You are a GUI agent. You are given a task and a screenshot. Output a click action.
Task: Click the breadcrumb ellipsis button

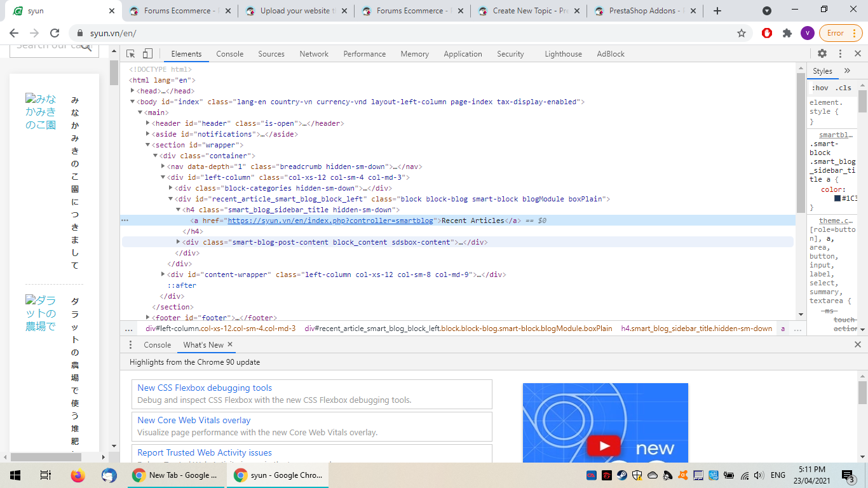tap(129, 329)
